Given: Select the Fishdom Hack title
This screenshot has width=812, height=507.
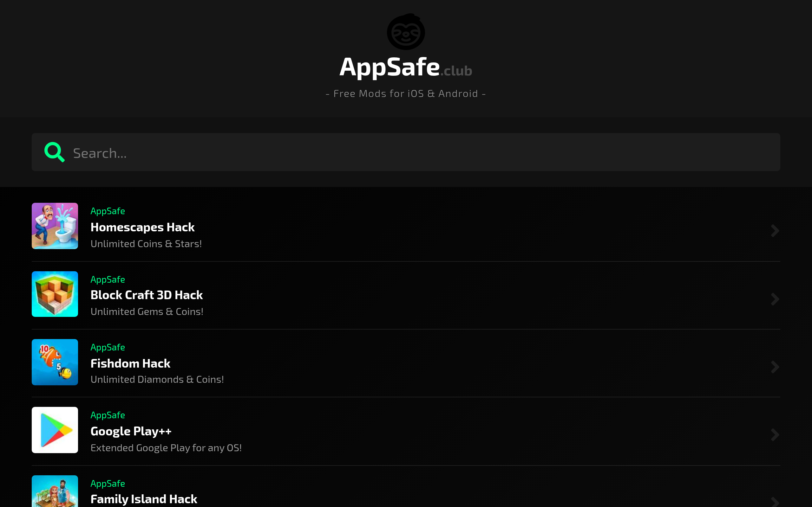Looking at the screenshot, I should [x=130, y=363].
